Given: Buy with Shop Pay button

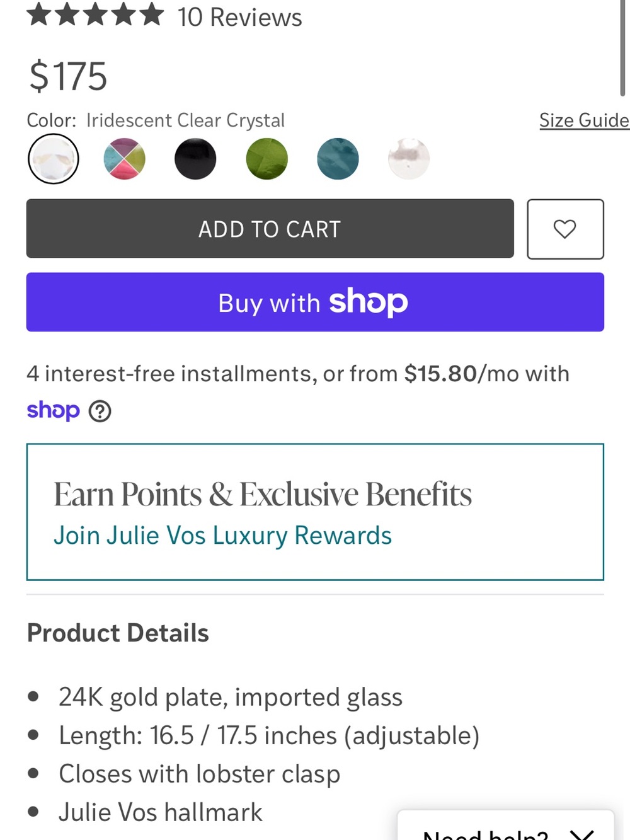Looking at the screenshot, I should (x=315, y=302).
